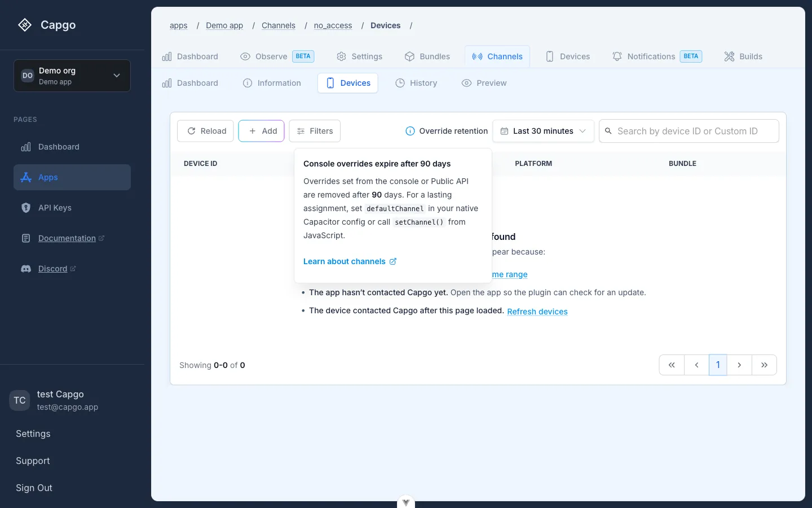Sort by PLATFORM column header
The width and height of the screenshot is (812, 508).
[x=533, y=164]
